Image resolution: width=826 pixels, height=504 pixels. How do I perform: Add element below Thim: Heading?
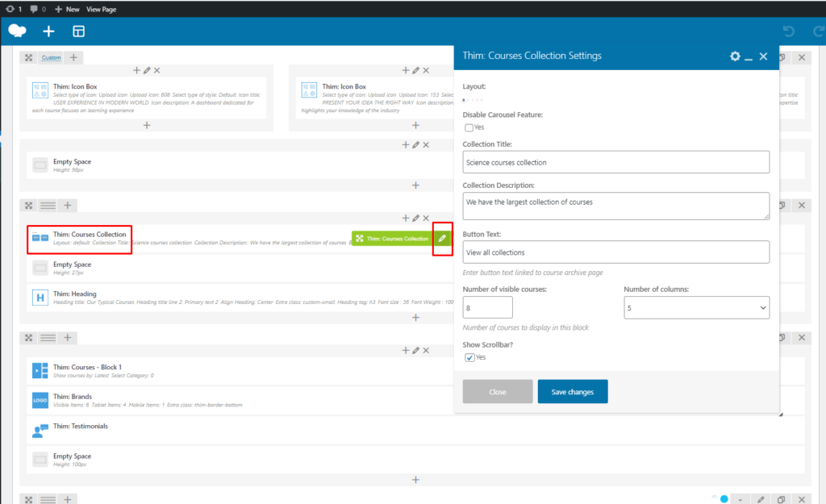415,318
